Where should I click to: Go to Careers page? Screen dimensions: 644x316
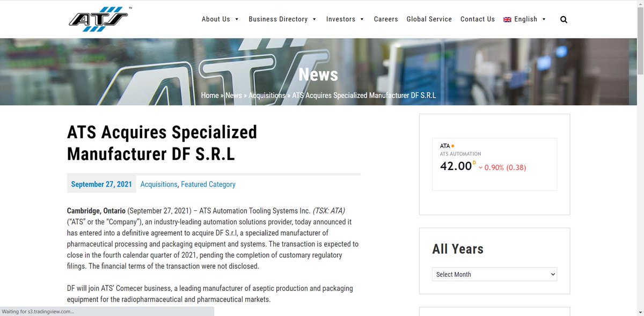point(386,19)
